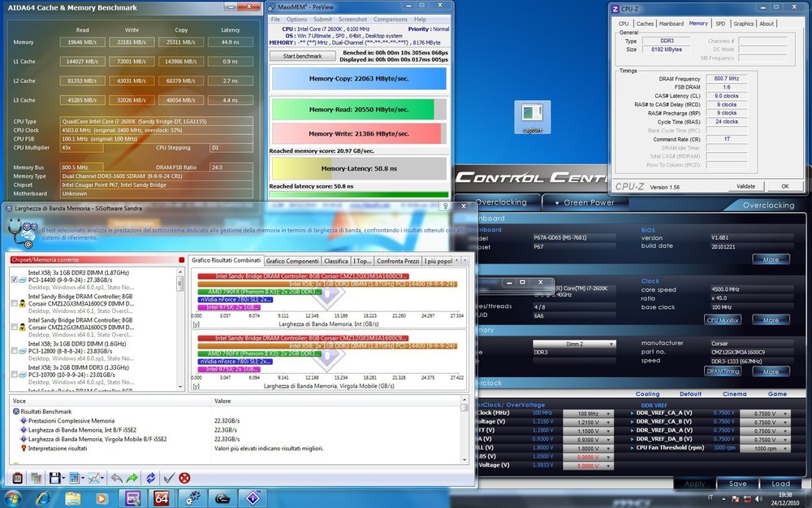Check Intel X58 PC3-10700 23.01GB/s reference

[15, 374]
